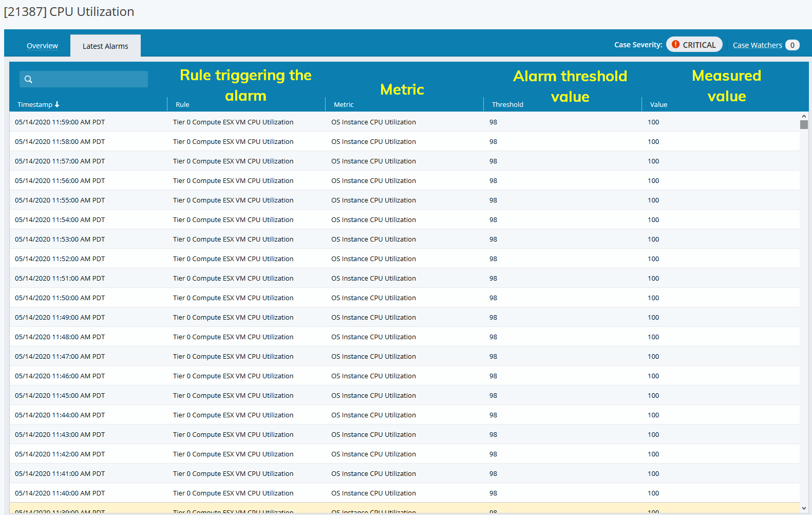Select the 11:51:00 AM PDT timestamp
812x515 pixels.
tap(60, 279)
